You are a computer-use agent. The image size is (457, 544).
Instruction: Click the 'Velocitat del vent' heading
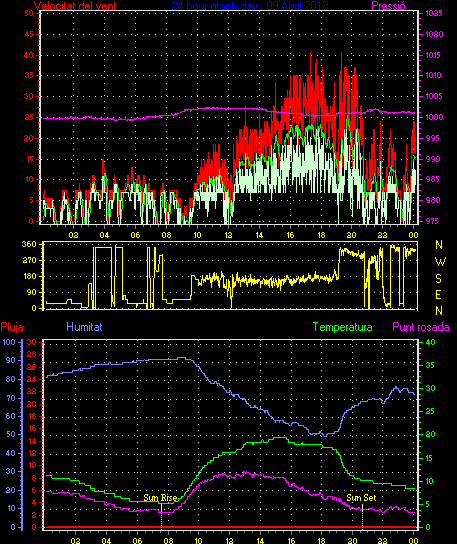click(x=75, y=6)
